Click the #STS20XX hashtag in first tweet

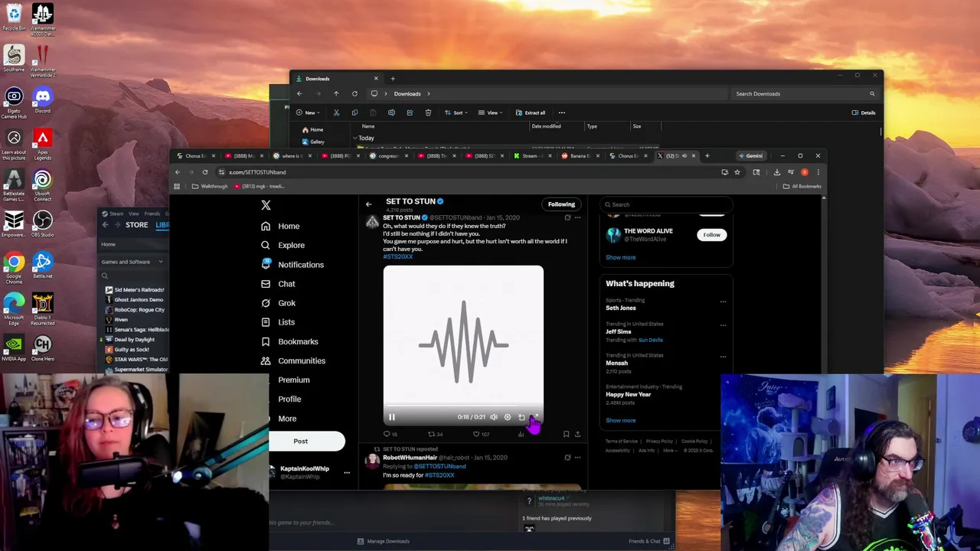point(397,256)
